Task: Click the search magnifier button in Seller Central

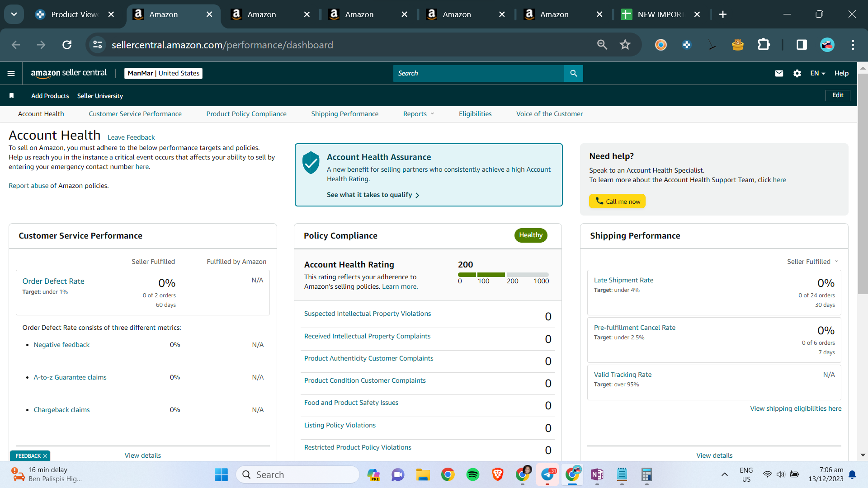Action: [x=574, y=73]
